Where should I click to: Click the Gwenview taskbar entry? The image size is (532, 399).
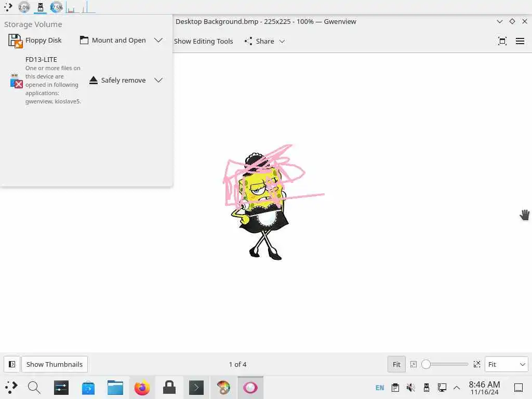pos(250,388)
